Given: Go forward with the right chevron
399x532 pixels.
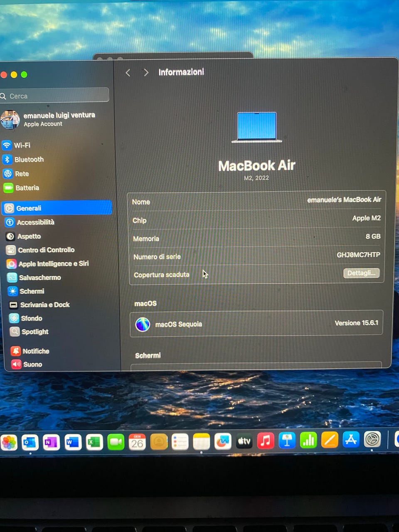Looking at the screenshot, I should coord(146,73).
